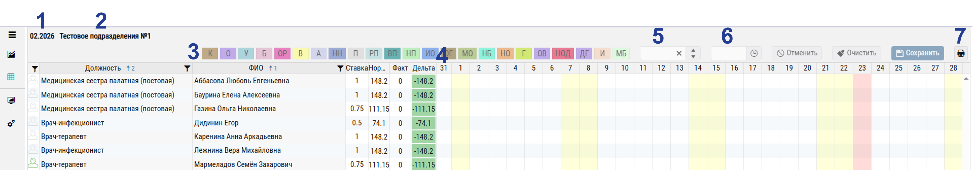Click the monitor icon in the sidebar
Screen dimensions: 980x170
click(11, 100)
